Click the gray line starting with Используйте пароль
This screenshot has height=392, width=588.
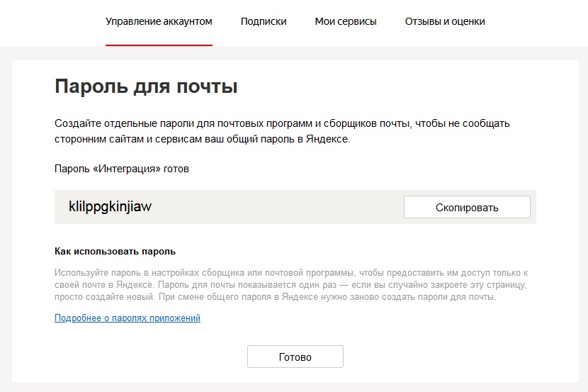[291, 273]
